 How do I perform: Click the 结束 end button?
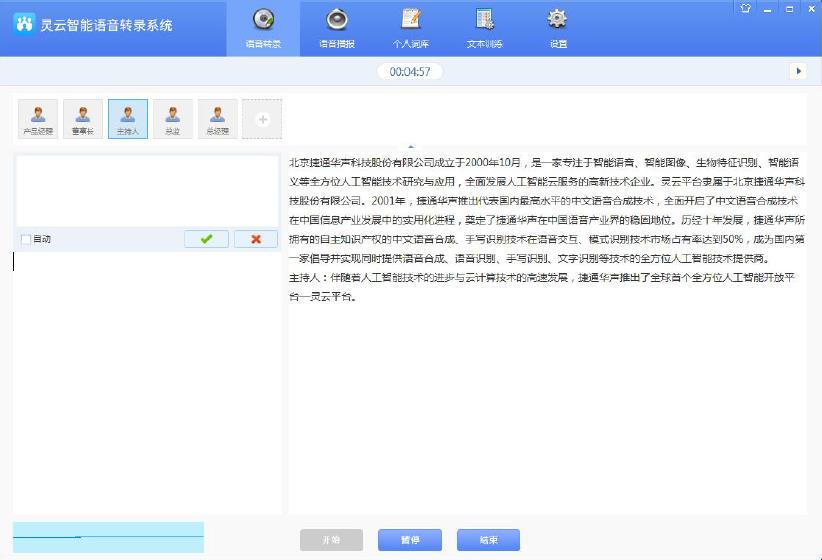(x=488, y=540)
